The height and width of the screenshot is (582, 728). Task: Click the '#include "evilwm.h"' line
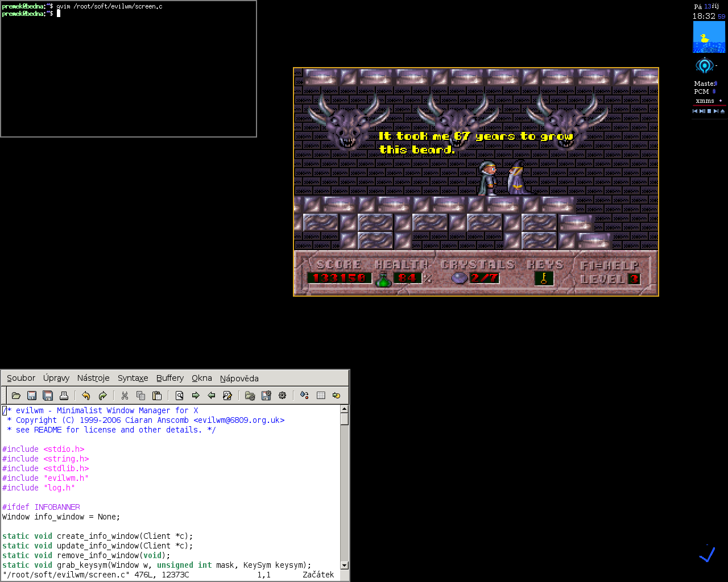45,478
